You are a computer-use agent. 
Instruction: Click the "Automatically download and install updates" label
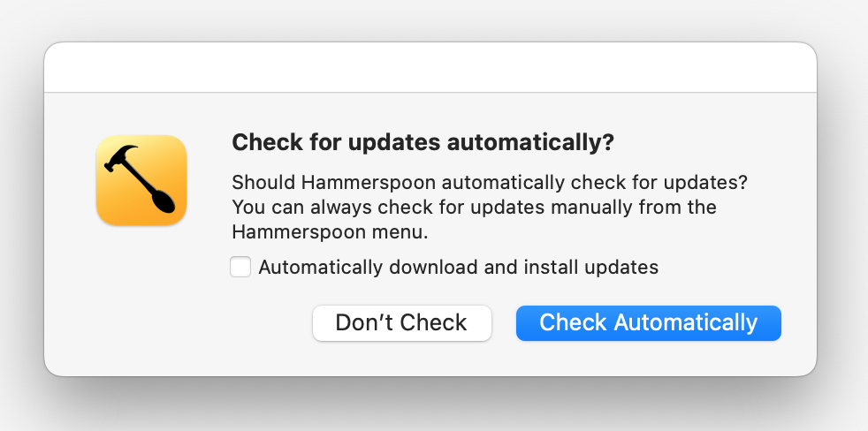coord(458,267)
